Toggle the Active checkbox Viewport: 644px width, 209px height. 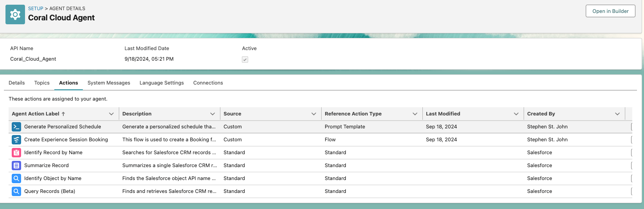click(245, 59)
